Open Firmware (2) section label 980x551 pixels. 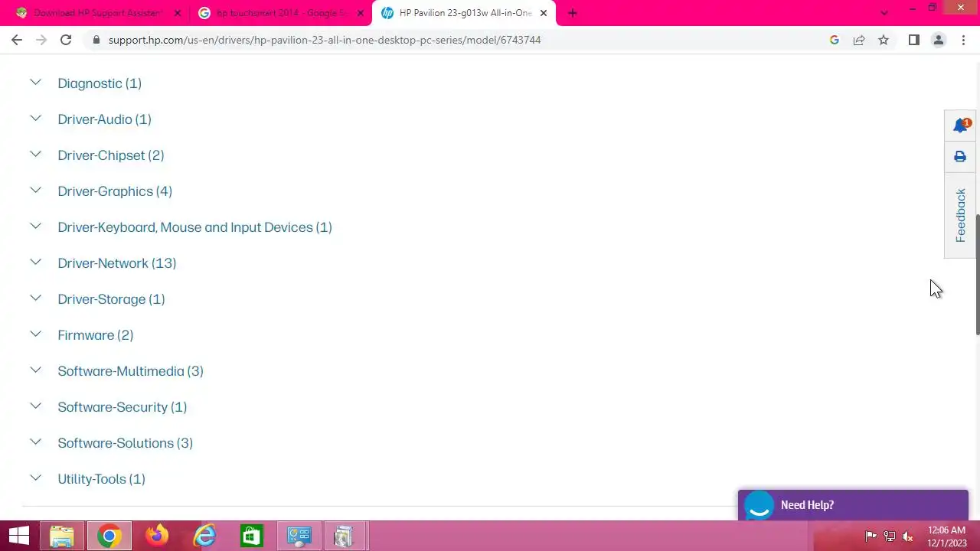96,335
